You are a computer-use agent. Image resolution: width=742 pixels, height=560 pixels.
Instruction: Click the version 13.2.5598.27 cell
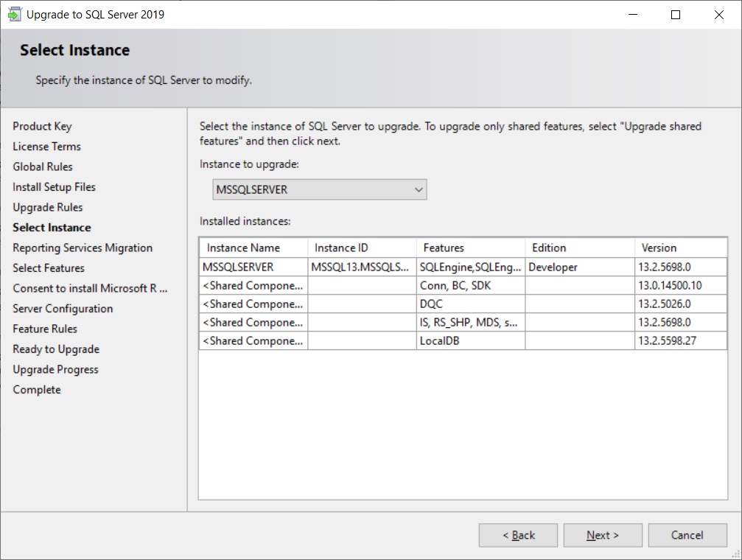(681, 341)
